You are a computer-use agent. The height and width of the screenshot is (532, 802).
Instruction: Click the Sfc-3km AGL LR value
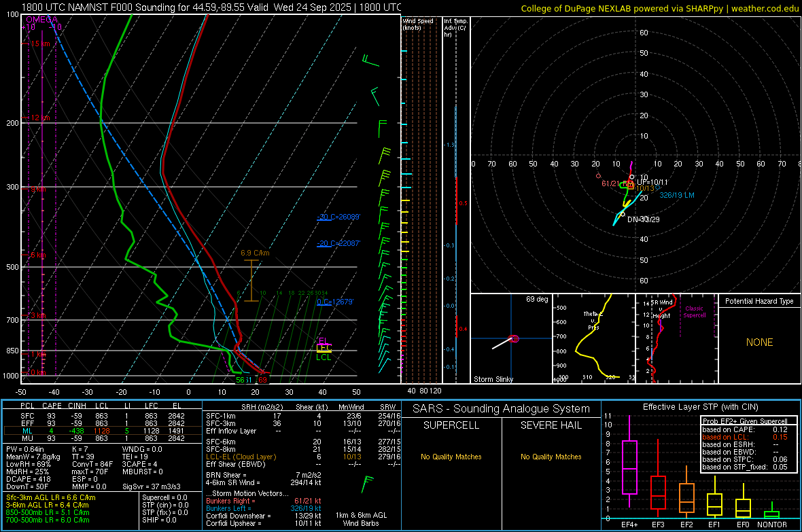coord(51,497)
